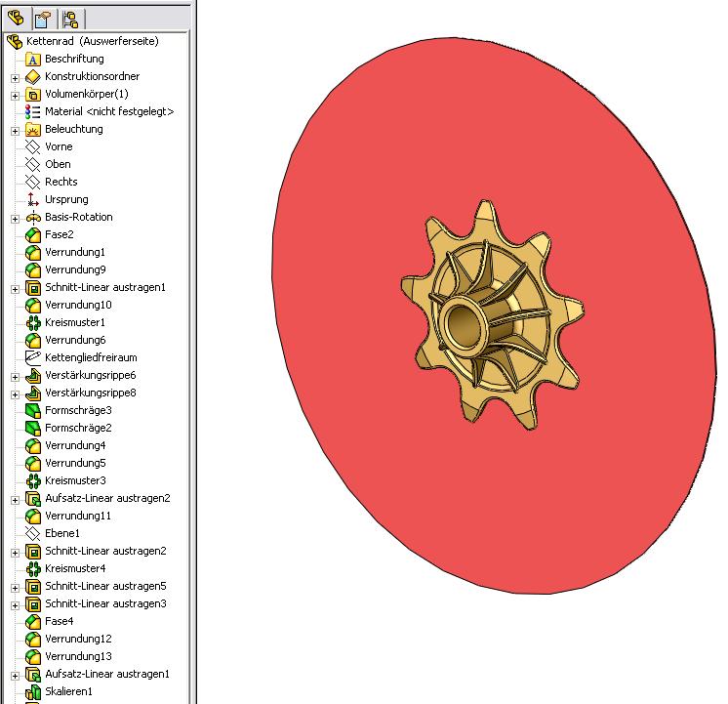Viewport: 728px width, 704px height.
Task: Expand the Basis-Rotation feature
Action: 15,219
